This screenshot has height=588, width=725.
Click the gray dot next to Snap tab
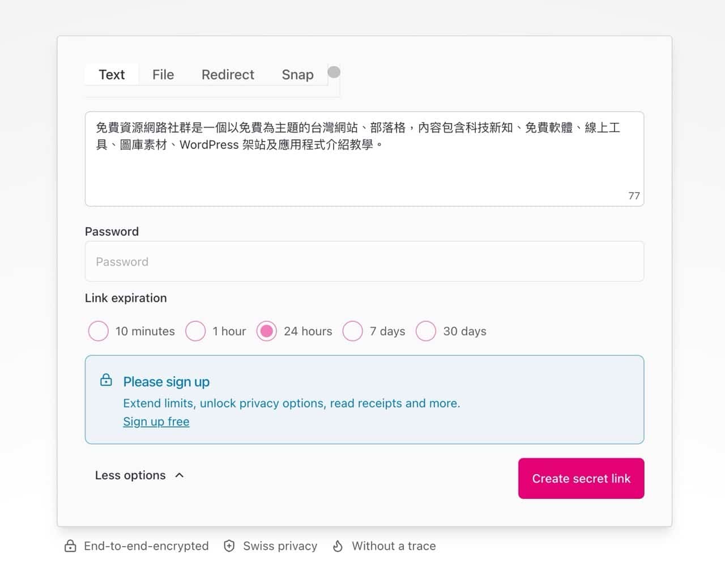334,72
